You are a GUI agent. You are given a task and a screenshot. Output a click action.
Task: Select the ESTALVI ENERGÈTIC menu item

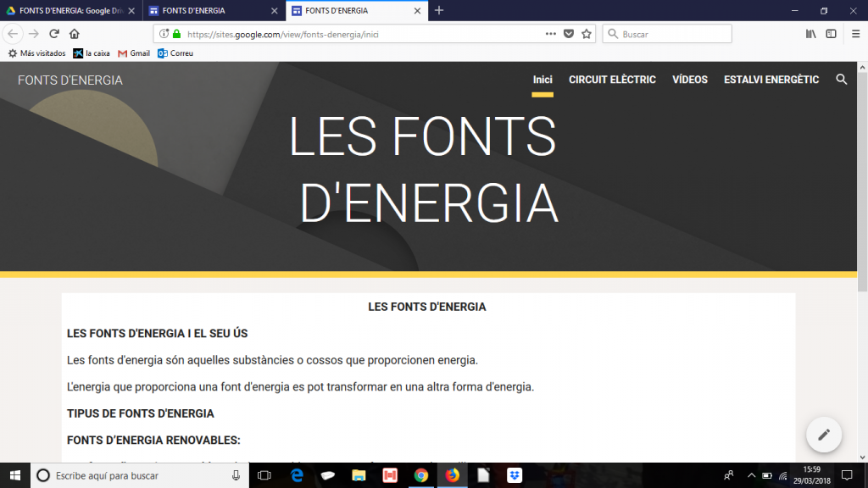[771, 80]
